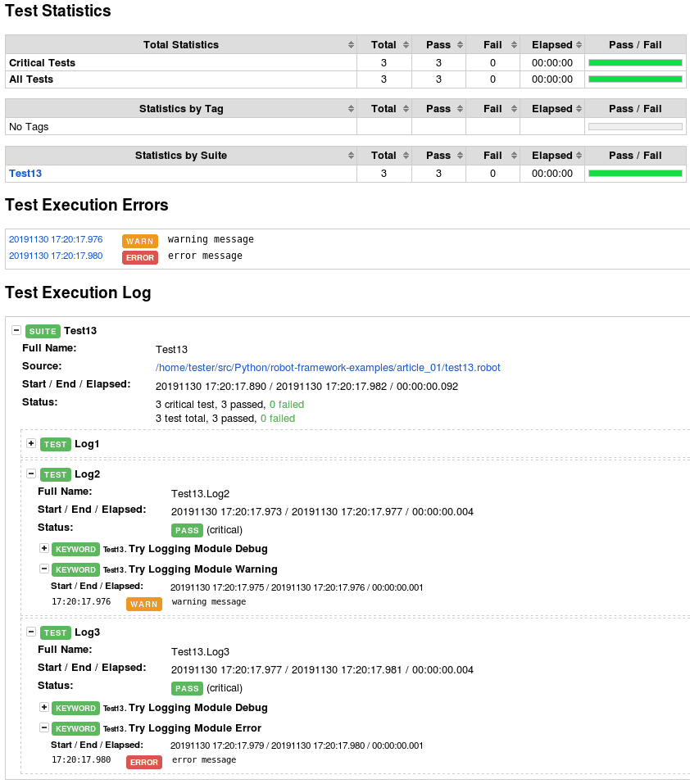Viewport: 690px width, 784px height.
Task: Click the Total Statistics column header
Action: (x=181, y=44)
